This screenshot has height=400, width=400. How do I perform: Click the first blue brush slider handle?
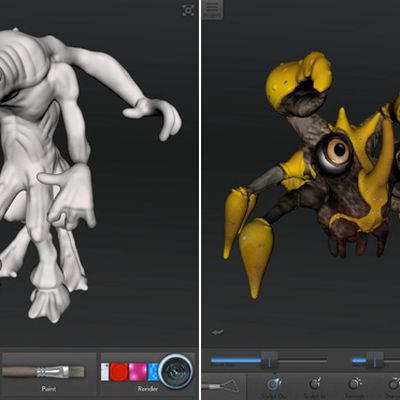coord(269,360)
